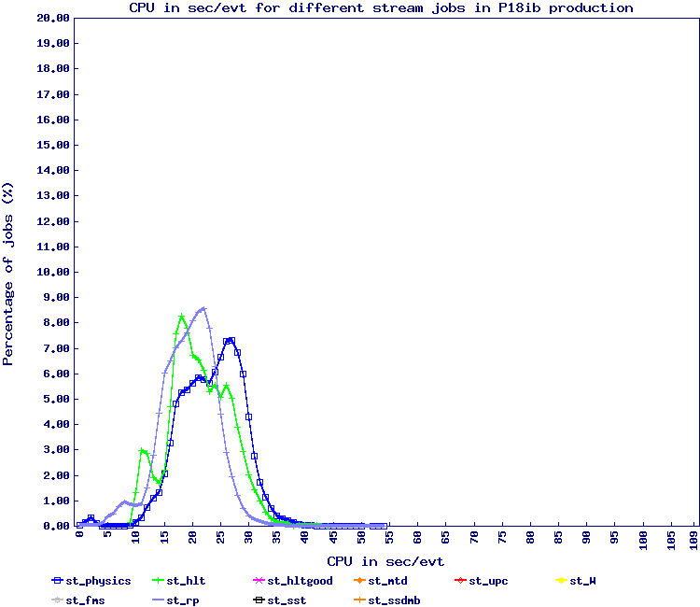The height and width of the screenshot is (607, 700).
Task: Click the st_mtd orange diamond legend marker
Action: coord(360,581)
